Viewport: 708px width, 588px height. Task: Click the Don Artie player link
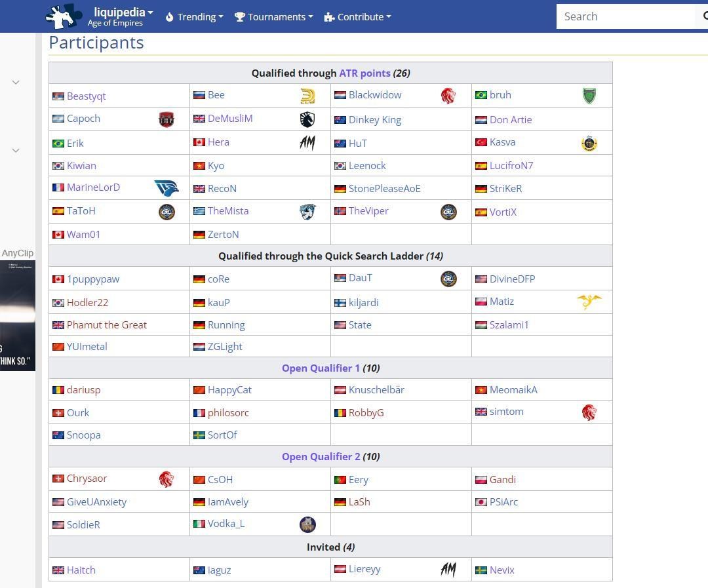tap(511, 120)
